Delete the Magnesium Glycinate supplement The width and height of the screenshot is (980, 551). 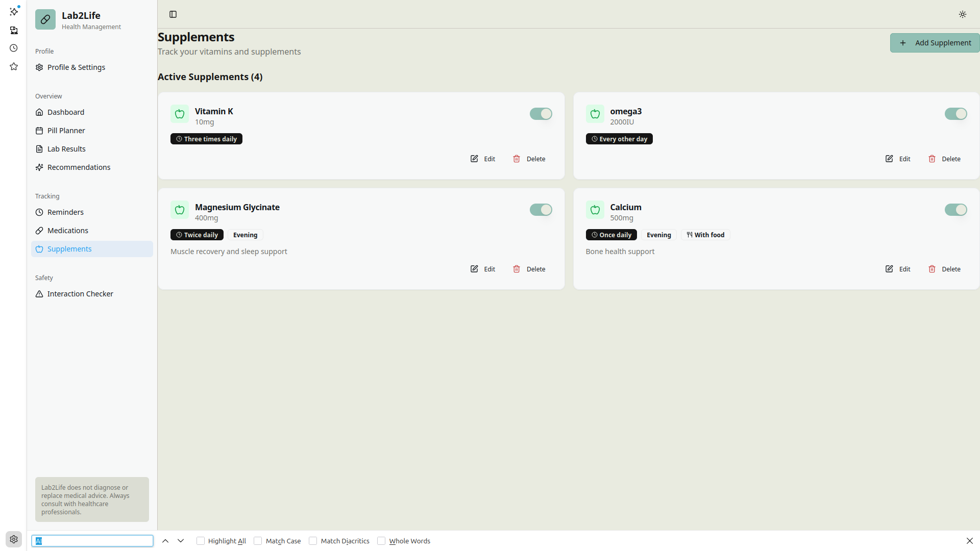coord(529,269)
